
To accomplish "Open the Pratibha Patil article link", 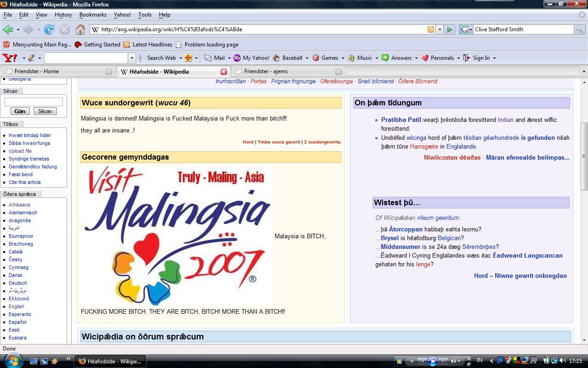I will pos(401,120).
